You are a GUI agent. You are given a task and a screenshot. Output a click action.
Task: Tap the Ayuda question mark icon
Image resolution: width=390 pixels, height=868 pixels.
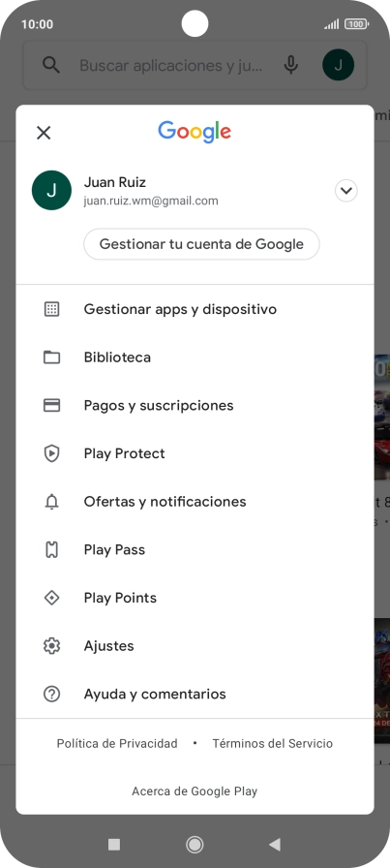(x=51, y=695)
